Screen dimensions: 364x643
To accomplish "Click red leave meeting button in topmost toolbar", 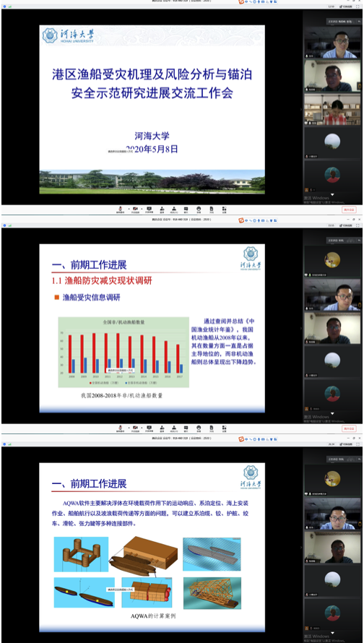I will tap(350, 210).
